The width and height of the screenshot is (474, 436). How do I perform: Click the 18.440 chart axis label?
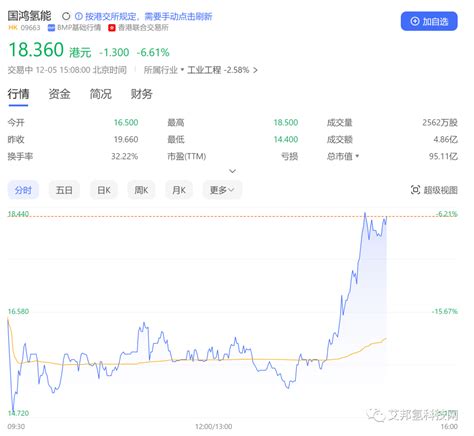coord(18,214)
